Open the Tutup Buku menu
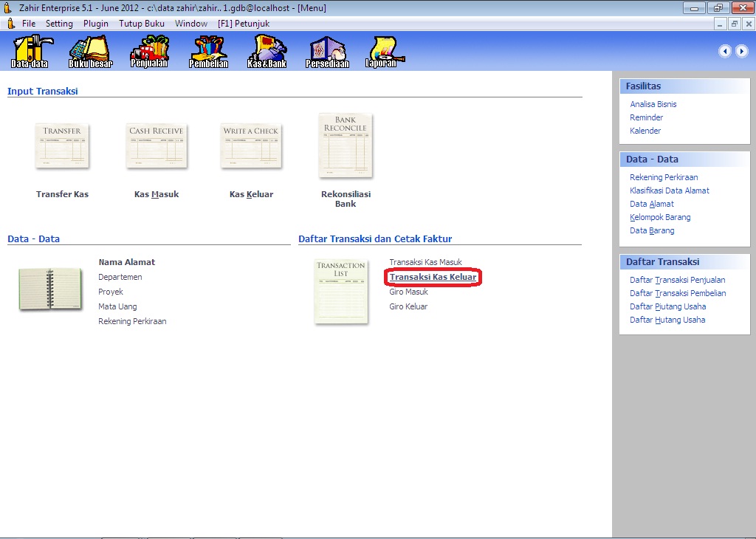Screen dimensions: 756x539 click(142, 24)
